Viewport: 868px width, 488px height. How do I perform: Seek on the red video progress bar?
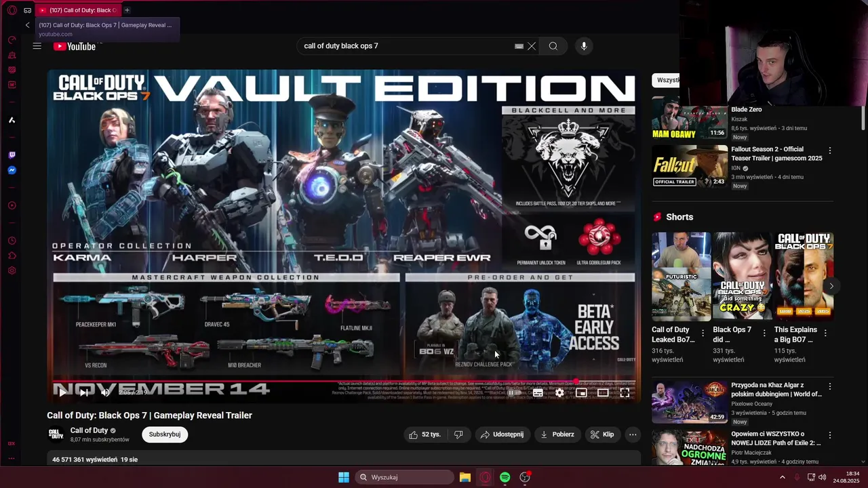point(344,381)
